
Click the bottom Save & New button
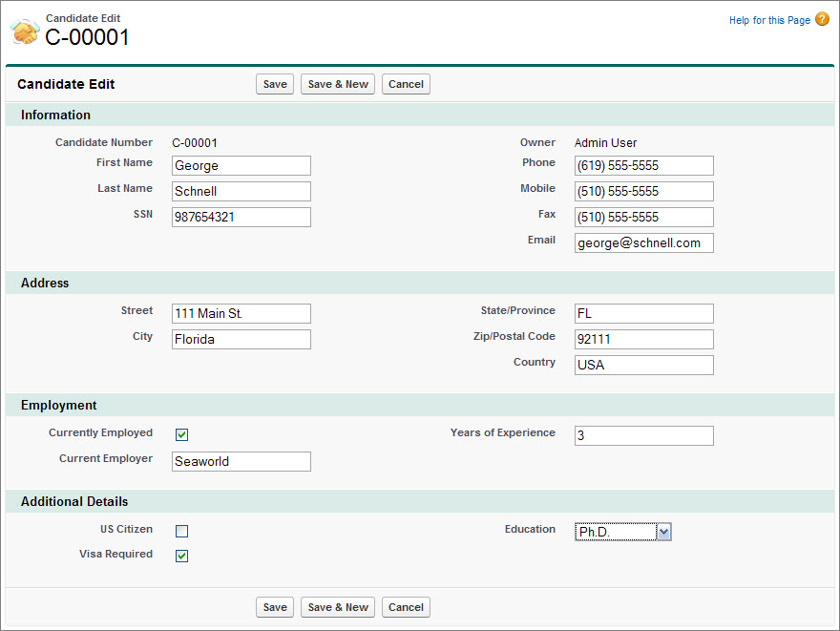[x=338, y=607]
